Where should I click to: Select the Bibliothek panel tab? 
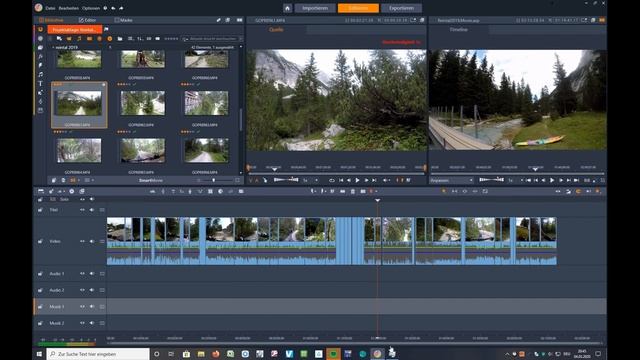pyautogui.click(x=51, y=20)
